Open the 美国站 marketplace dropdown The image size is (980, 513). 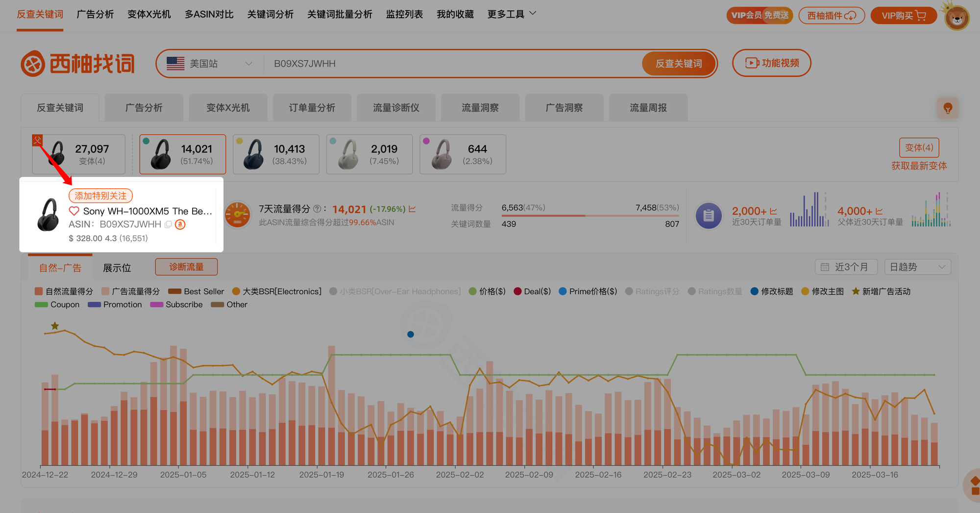coord(210,64)
